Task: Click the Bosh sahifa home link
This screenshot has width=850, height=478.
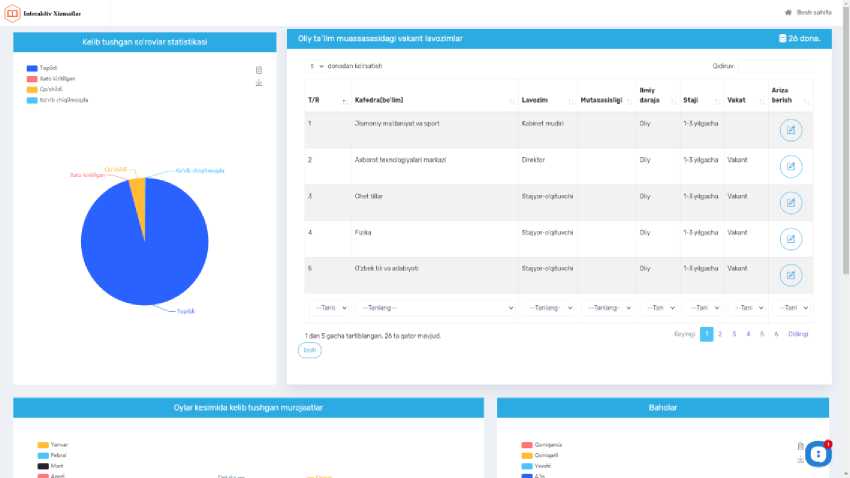Action: point(808,12)
